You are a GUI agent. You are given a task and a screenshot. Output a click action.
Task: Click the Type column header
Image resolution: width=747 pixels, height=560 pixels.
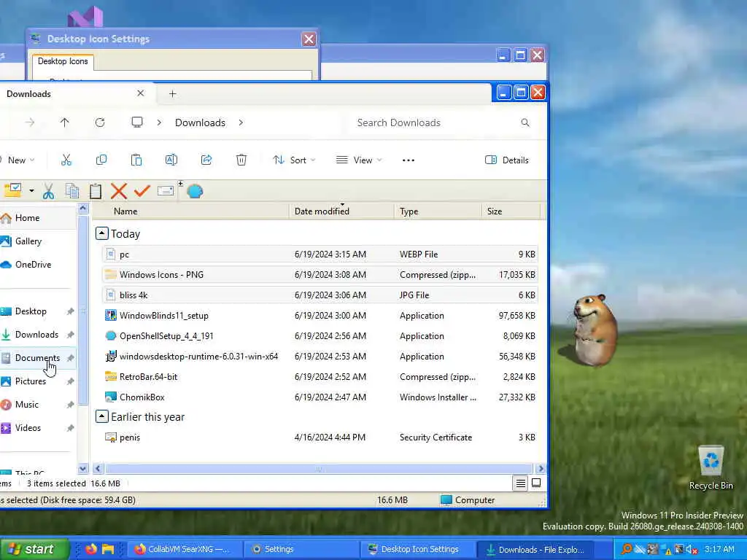pos(438,211)
